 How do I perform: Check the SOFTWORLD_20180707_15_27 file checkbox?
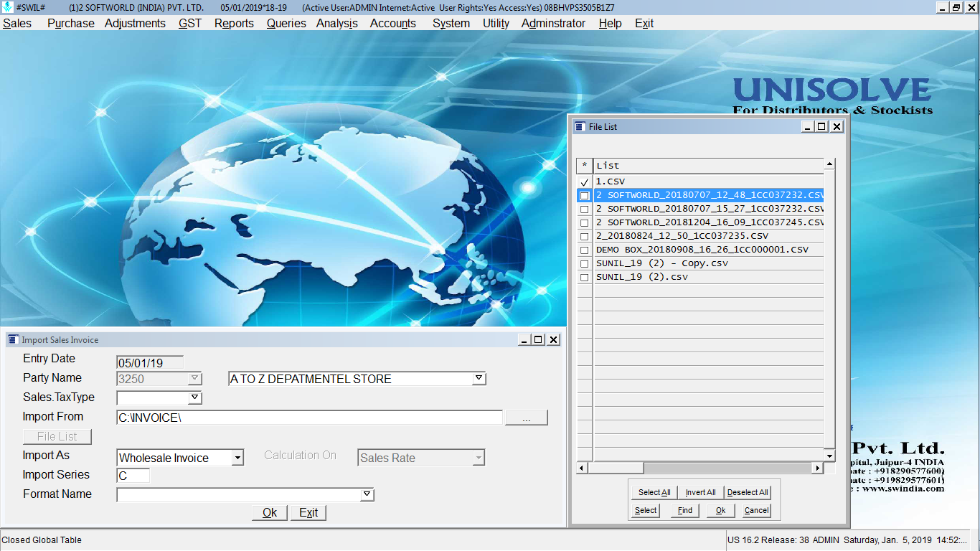(585, 209)
